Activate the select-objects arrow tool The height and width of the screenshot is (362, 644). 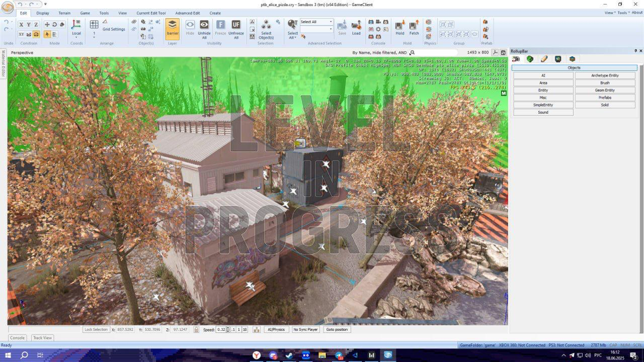[x=47, y=34]
